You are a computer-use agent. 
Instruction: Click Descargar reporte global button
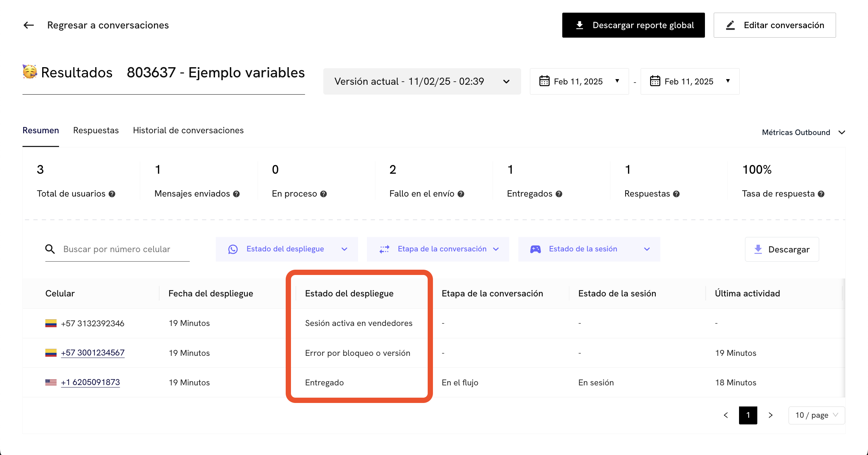633,25
